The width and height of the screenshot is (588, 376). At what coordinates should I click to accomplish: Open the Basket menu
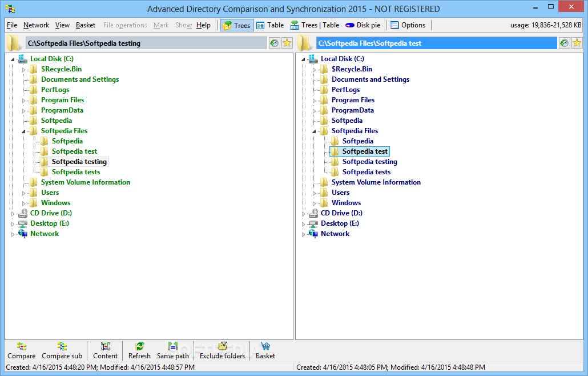click(86, 25)
